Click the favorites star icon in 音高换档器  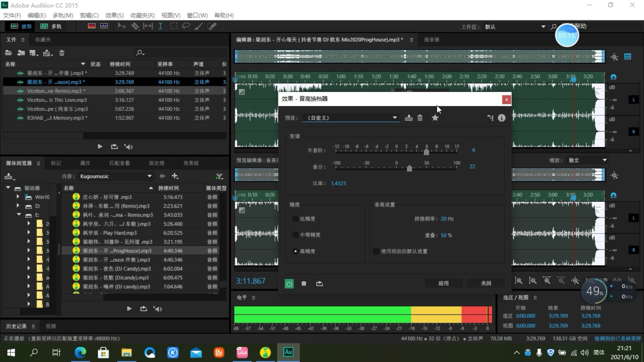[x=435, y=118]
